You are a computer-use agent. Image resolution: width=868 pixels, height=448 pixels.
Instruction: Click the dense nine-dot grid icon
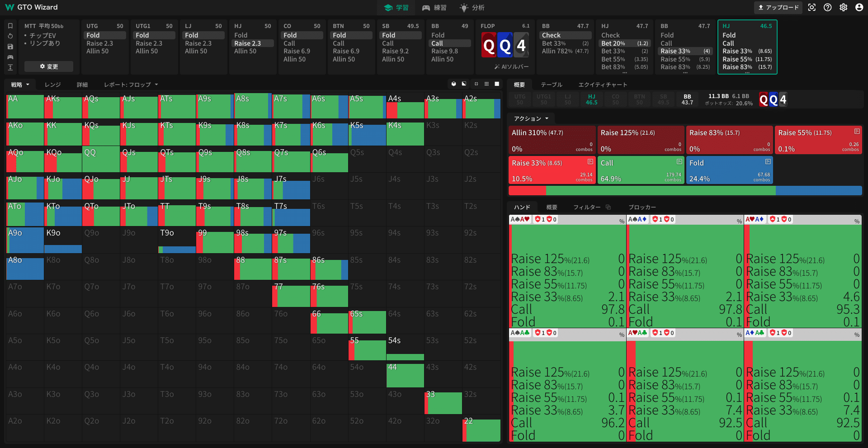[486, 84]
